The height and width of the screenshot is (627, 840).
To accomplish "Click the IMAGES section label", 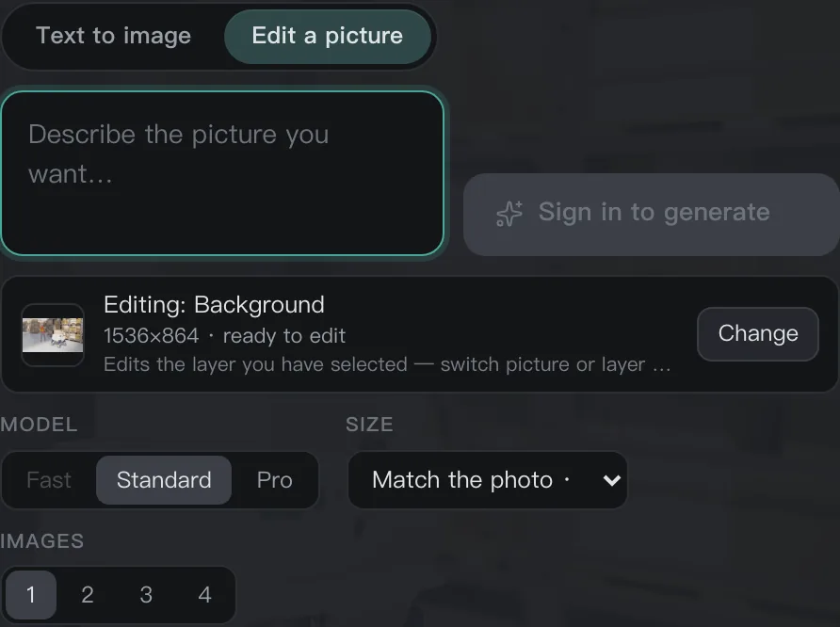I will (x=42, y=540).
